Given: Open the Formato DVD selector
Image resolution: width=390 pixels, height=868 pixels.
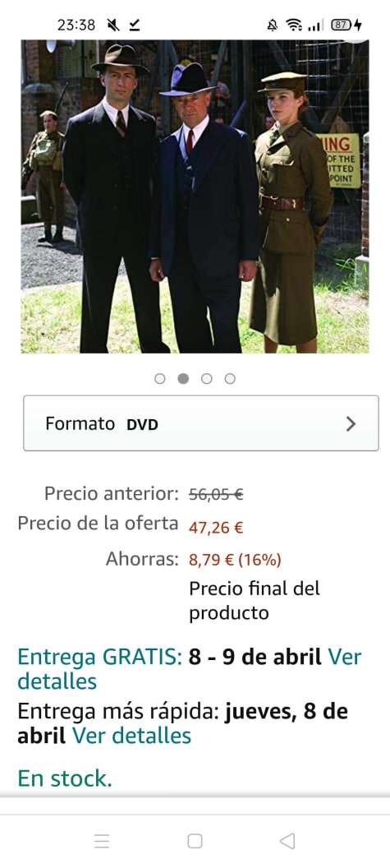Looking at the screenshot, I should click(x=201, y=423).
